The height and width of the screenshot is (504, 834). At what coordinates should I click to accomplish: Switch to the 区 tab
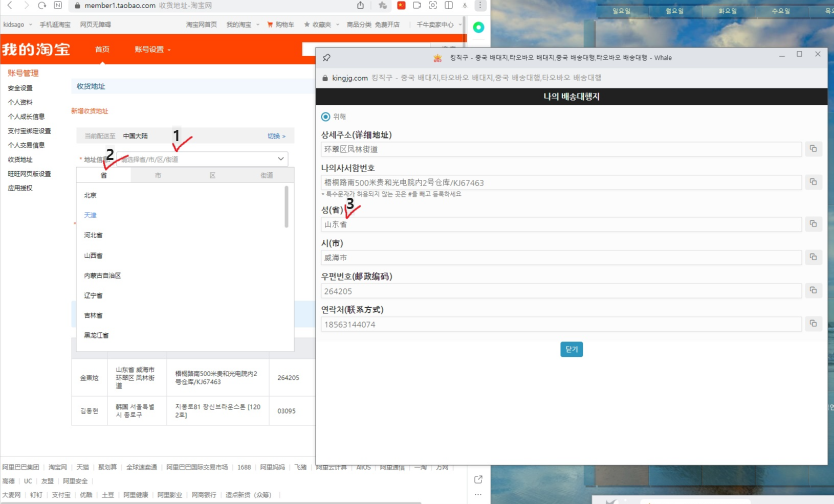click(212, 175)
